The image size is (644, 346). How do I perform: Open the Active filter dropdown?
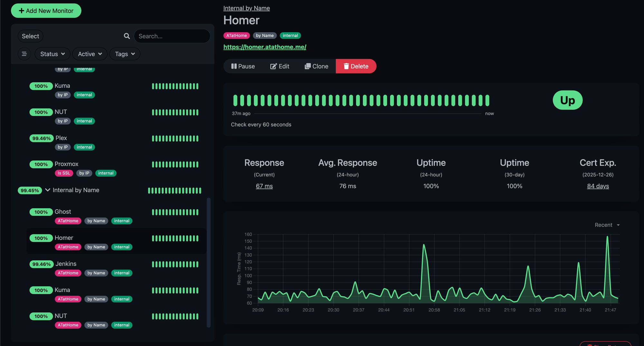[x=90, y=54]
